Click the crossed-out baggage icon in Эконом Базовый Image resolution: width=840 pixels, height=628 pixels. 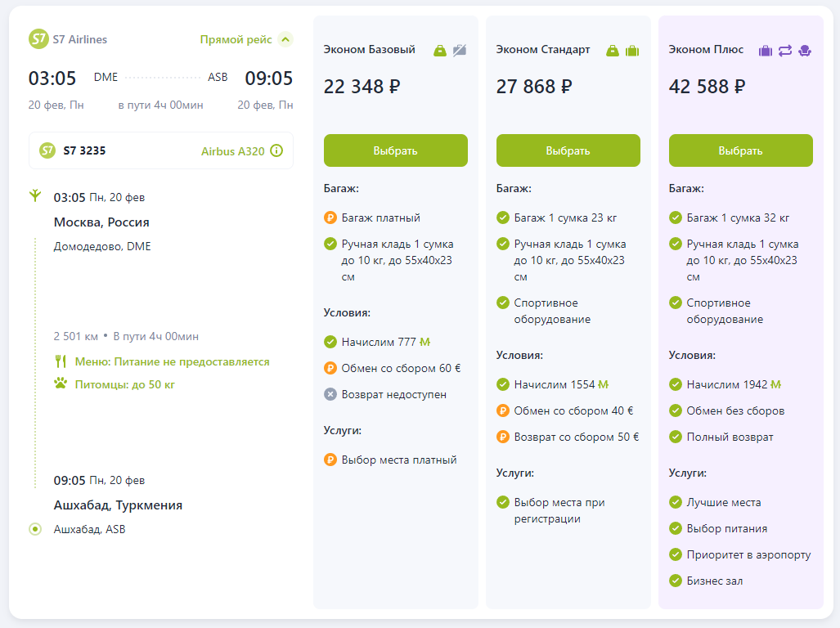tap(460, 51)
